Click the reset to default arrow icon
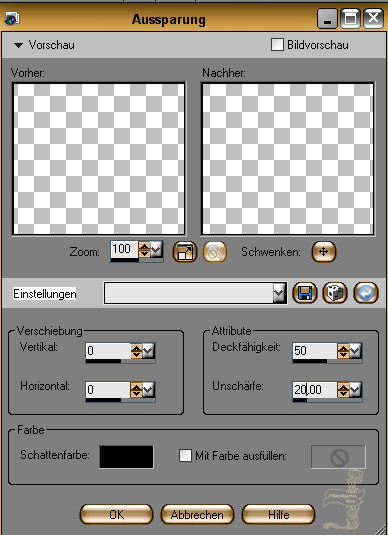Screen dimensions: 388x535 [366, 293]
